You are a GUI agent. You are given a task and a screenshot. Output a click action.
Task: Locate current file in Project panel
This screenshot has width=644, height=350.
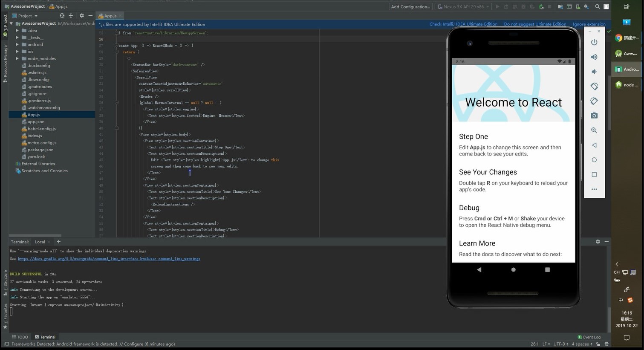click(62, 16)
